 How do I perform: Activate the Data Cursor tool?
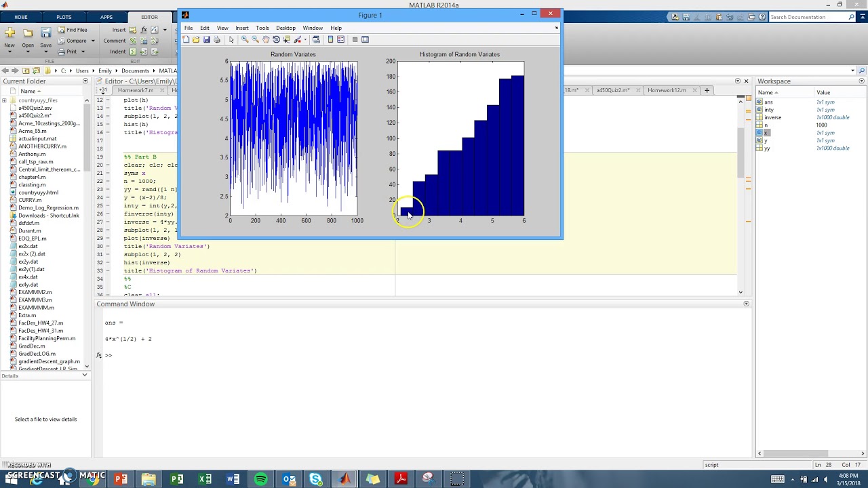tap(286, 39)
